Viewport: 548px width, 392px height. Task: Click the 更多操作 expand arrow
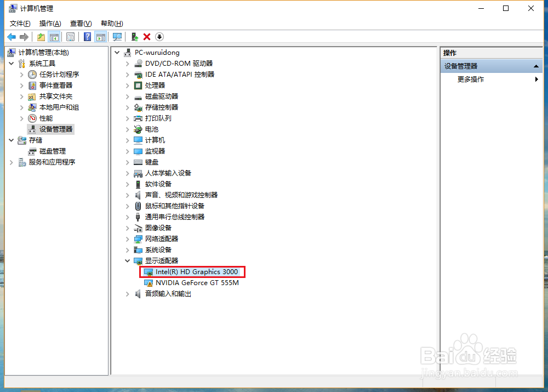[536, 78]
